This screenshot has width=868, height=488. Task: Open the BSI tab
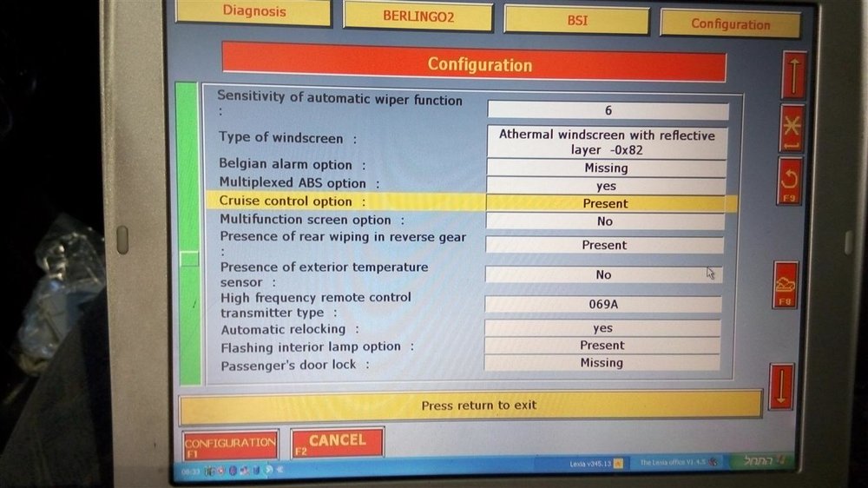pyautogui.click(x=577, y=21)
